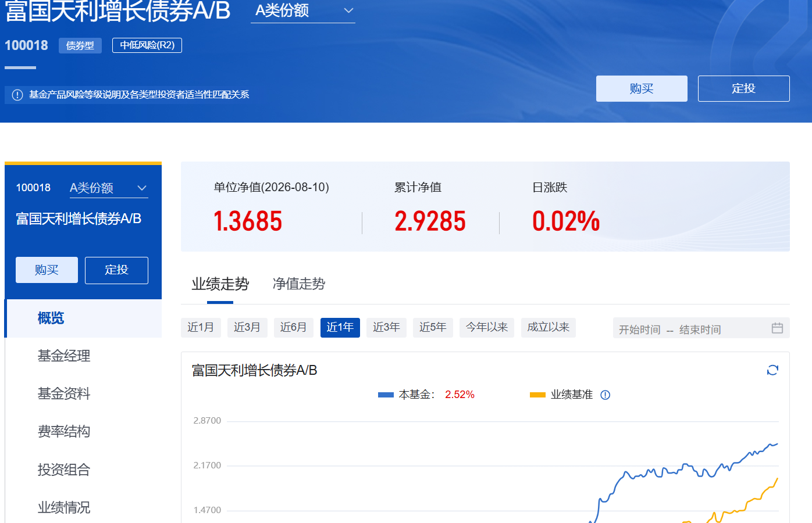The image size is (812, 523).
Task: Open 概览 in the sidebar menu
Action: point(84,318)
